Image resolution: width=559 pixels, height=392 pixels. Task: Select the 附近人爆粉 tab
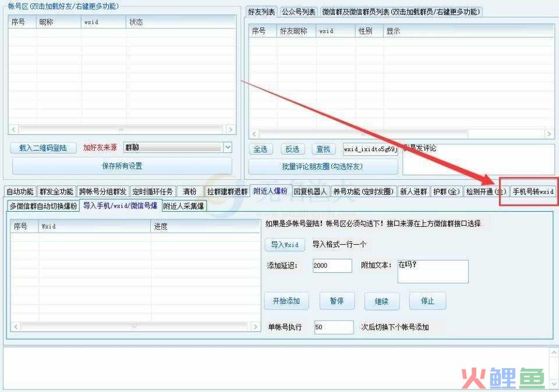pyautogui.click(x=270, y=191)
